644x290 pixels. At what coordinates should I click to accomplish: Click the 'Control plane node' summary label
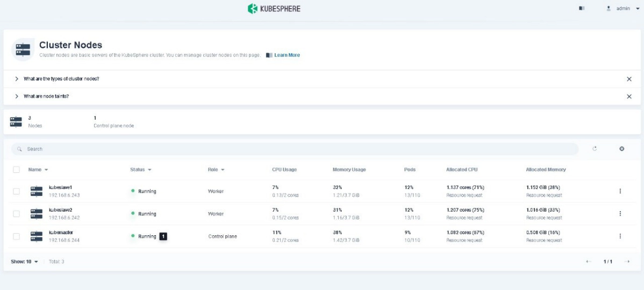pyautogui.click(x=114, y=126)
